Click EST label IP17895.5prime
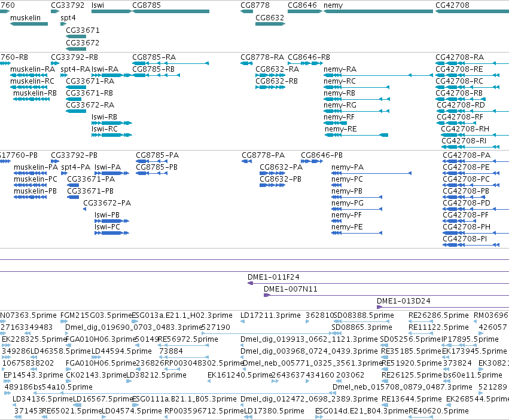This screenshot has width=509, height=420. pyautogui.click(x=470, y=339)
